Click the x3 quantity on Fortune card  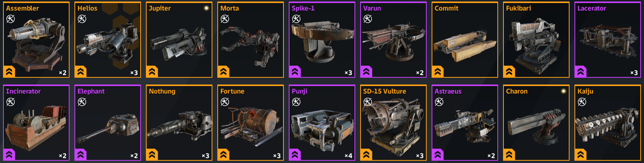[x=277, y=156]
